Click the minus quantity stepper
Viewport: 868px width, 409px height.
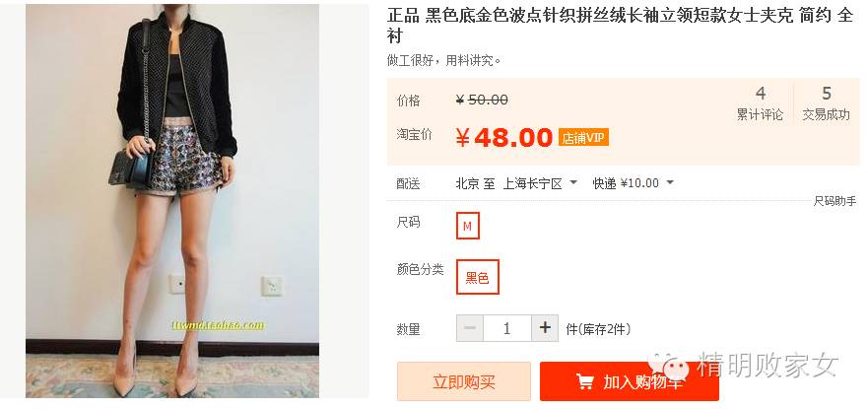[469, 328]
